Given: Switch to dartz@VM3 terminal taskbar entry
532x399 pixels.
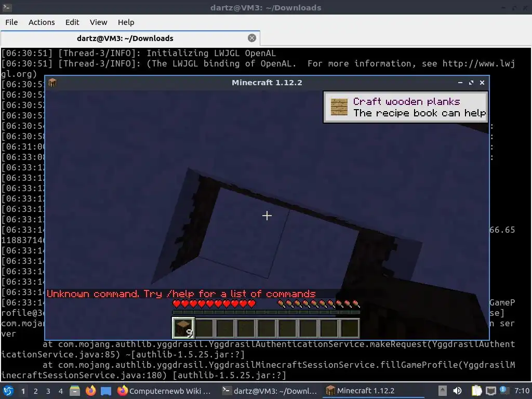Looking at the screenshot, I should (269, 391).
